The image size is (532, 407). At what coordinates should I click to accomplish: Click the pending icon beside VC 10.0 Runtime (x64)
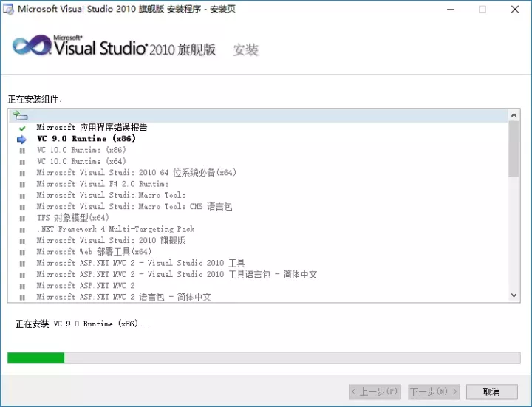(x=22, y=162)
